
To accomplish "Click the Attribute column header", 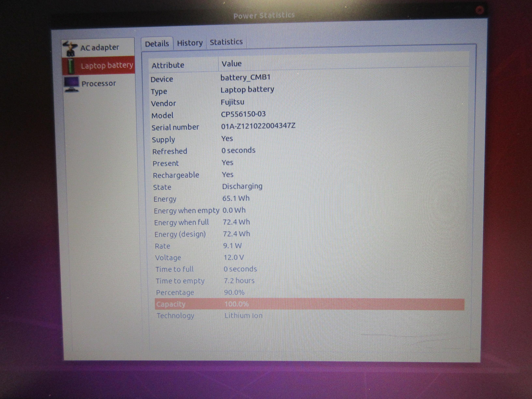I will [183, 65].
